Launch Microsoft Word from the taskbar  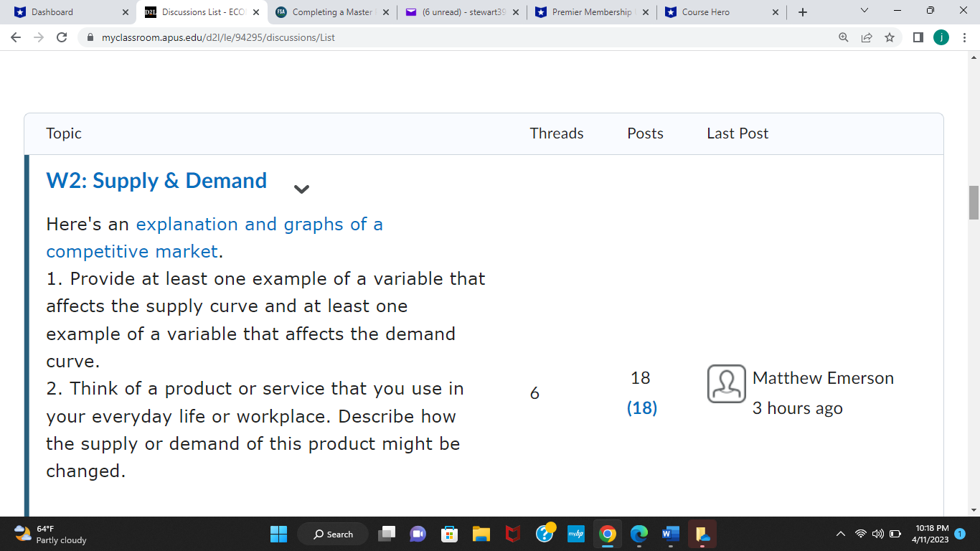coord(670,534)
